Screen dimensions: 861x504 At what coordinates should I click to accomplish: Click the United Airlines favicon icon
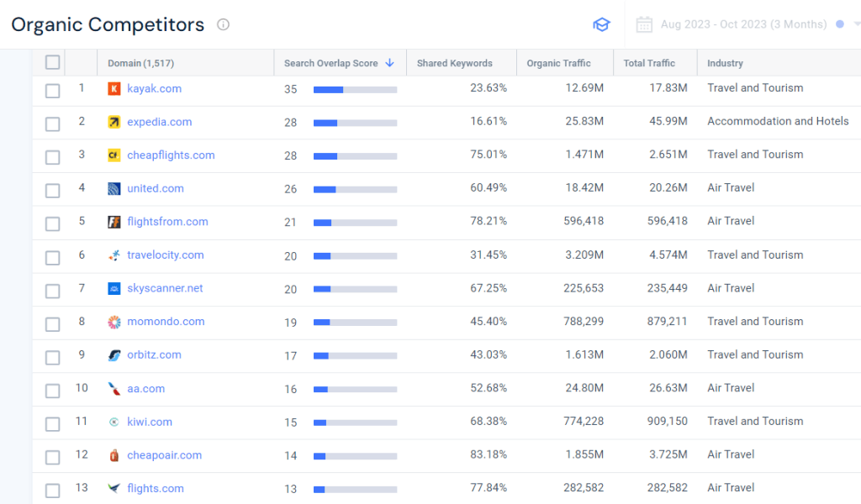click(x=115, y=188)
